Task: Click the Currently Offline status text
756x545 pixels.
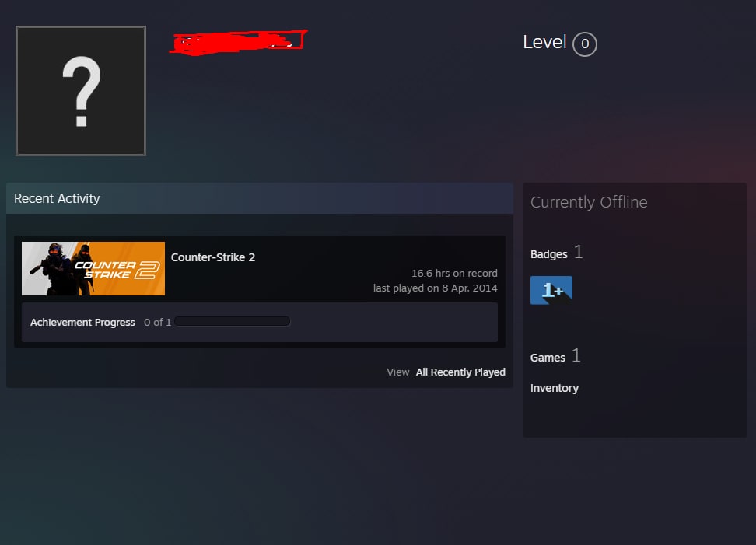Action: (589, 202)
